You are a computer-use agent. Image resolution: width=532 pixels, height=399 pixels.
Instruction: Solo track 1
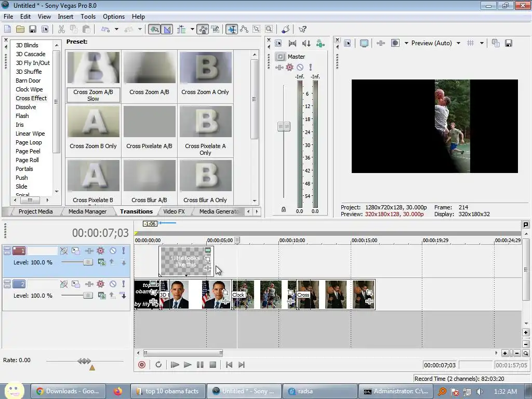124,251
